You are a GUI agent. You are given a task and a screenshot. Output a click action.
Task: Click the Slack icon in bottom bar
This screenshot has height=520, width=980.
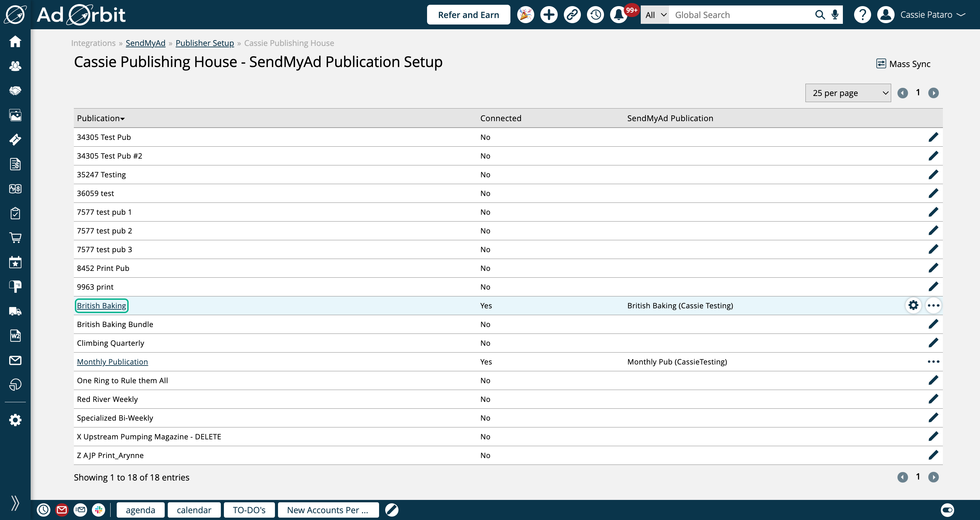pyautogui.click(x=99, y=510)
